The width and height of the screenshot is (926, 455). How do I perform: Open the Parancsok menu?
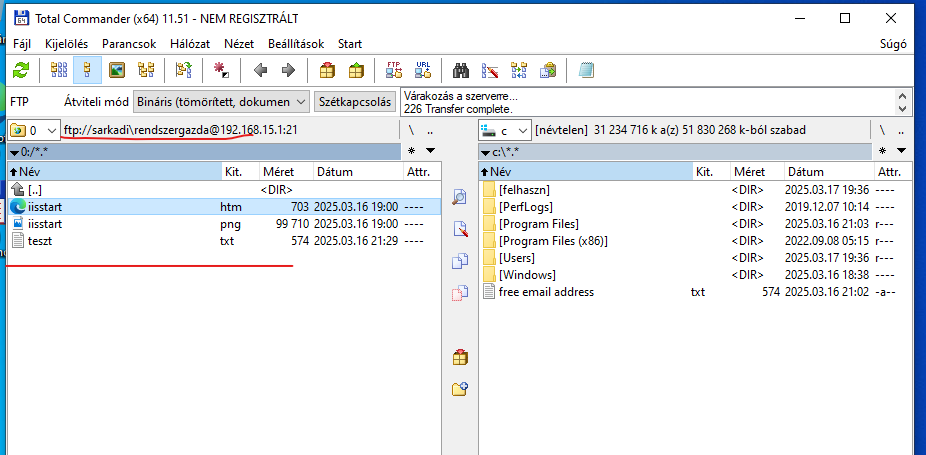(129, 44)
